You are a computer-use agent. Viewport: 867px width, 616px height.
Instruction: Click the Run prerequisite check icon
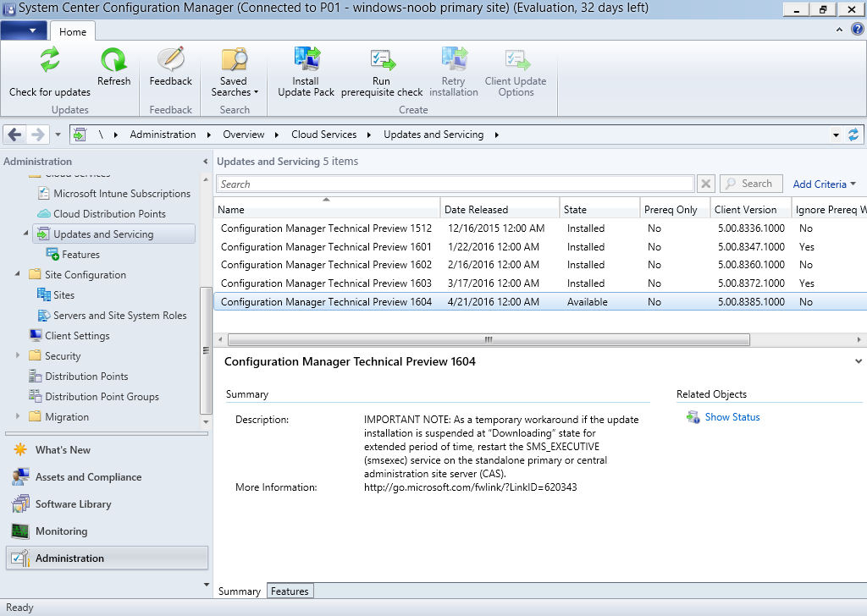tap(382, 59)
